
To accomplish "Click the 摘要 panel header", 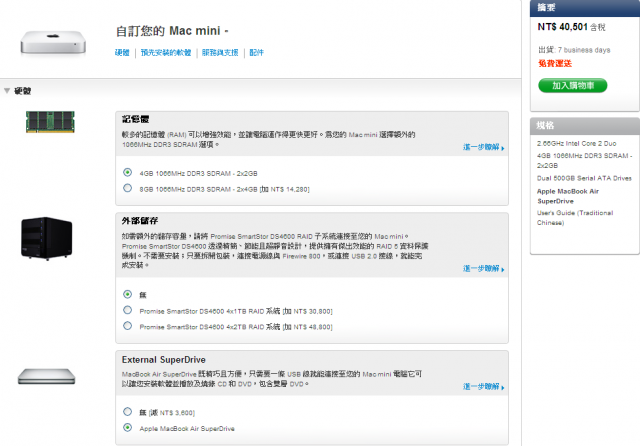I will (584, 8).
